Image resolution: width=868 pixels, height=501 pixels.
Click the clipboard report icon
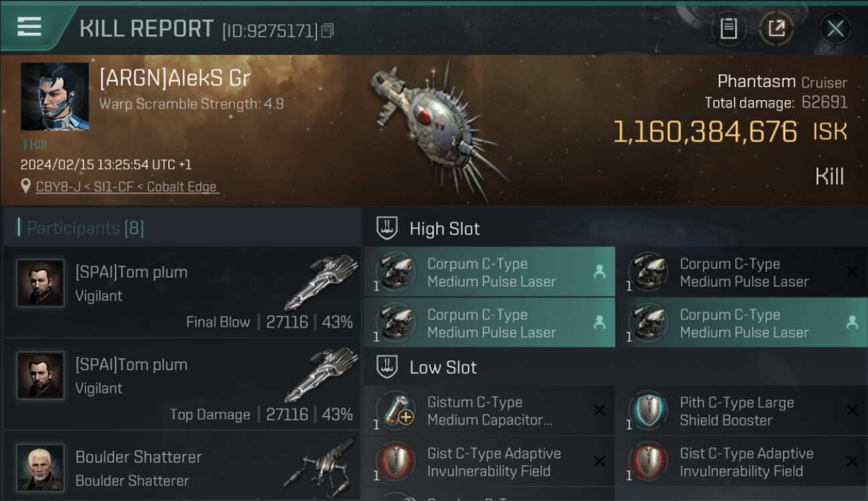(728, 28)
